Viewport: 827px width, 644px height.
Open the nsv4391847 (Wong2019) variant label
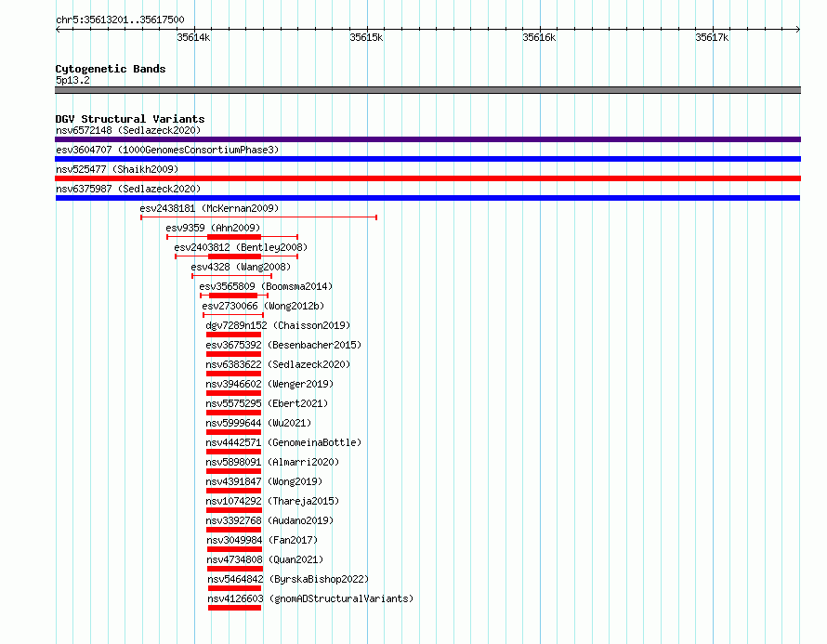264,481
